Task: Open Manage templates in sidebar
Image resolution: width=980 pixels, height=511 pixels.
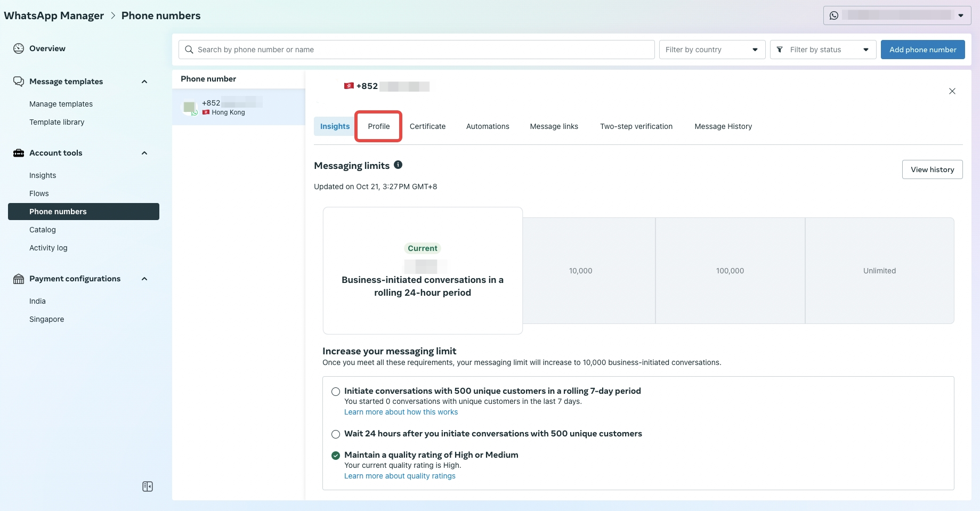Action: [x=61, y=104]
